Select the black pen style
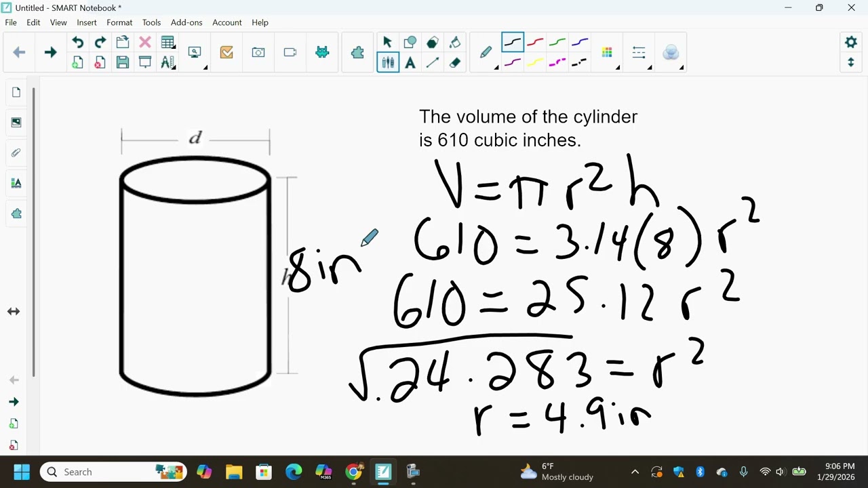Image resolution: width=868 pixels, height=488 pixels. (x=513, y=43)
